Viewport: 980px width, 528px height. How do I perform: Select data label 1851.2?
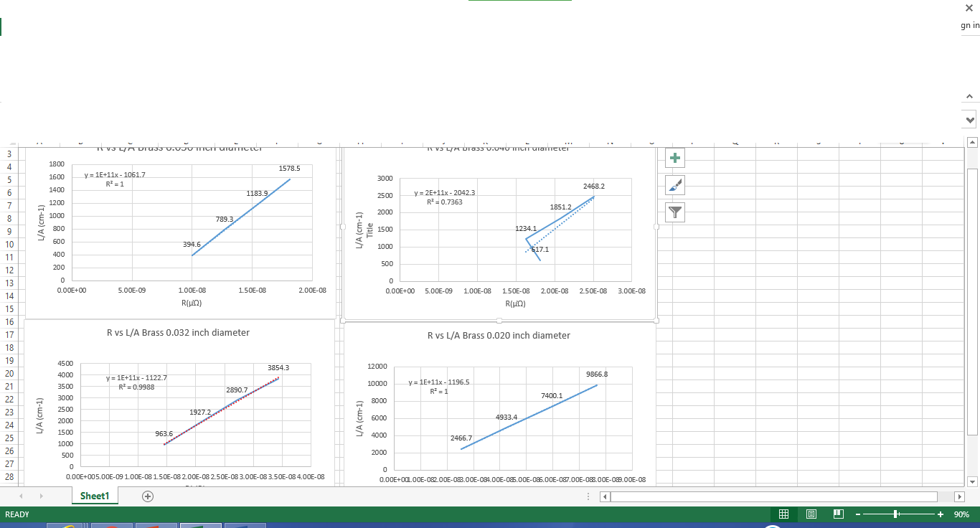pyautogui.click(x=560, y=207)
